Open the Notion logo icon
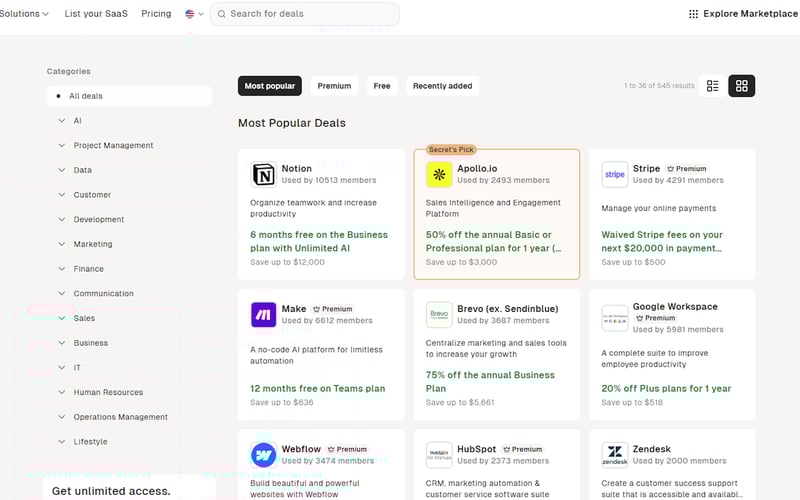The image size is (800, 500). (263, 175)
